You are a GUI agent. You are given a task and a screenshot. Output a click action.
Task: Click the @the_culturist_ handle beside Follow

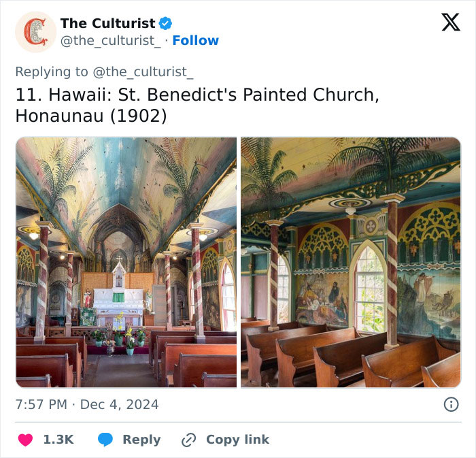[111, 41]
